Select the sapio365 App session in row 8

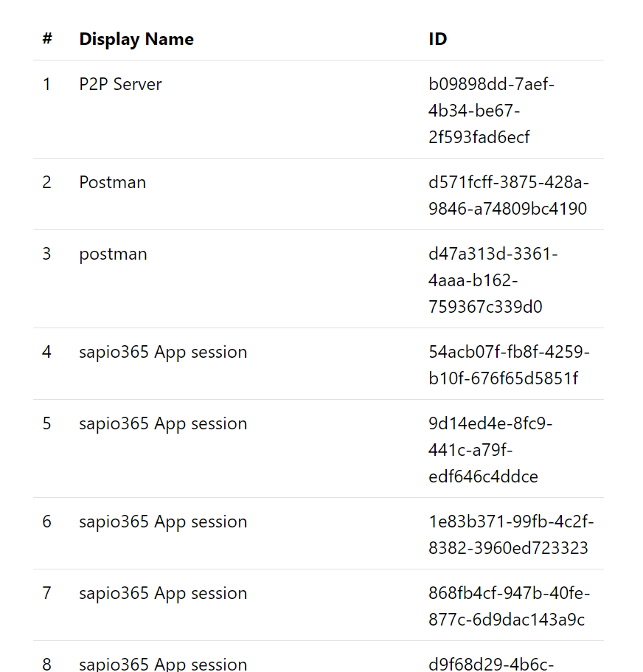(163, 663)
